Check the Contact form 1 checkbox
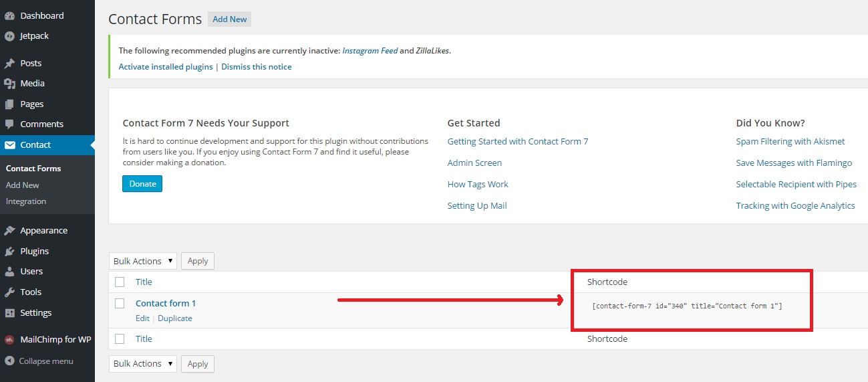Viewport: 868px width, 382px height. click(x=120, y=303)
